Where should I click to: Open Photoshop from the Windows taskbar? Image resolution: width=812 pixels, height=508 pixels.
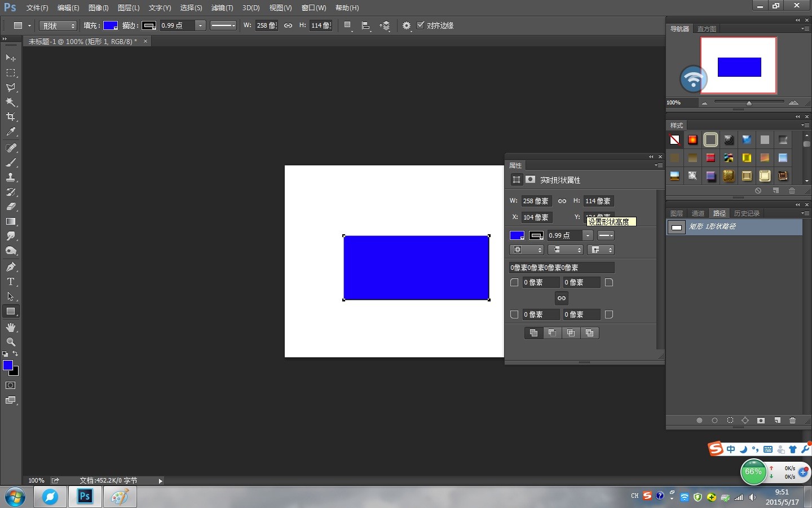pyautogui.click(x=85, y=497)
